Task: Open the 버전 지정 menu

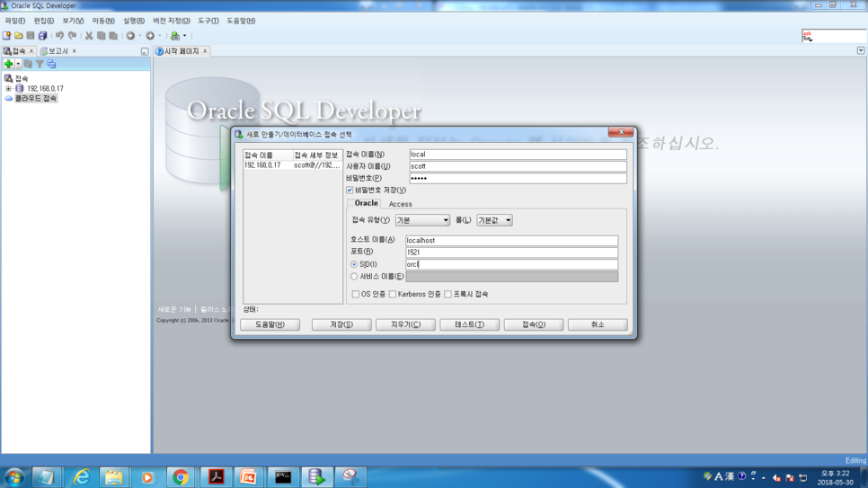Action: pos(172,21)
